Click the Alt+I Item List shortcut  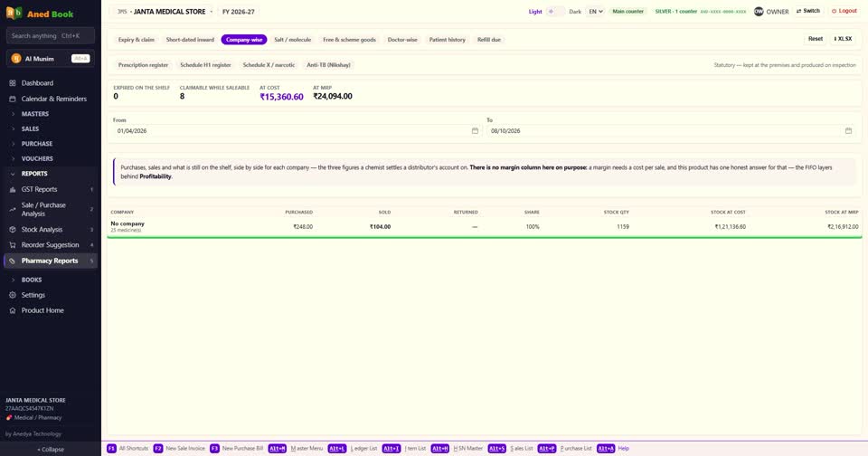click(404, 448)
